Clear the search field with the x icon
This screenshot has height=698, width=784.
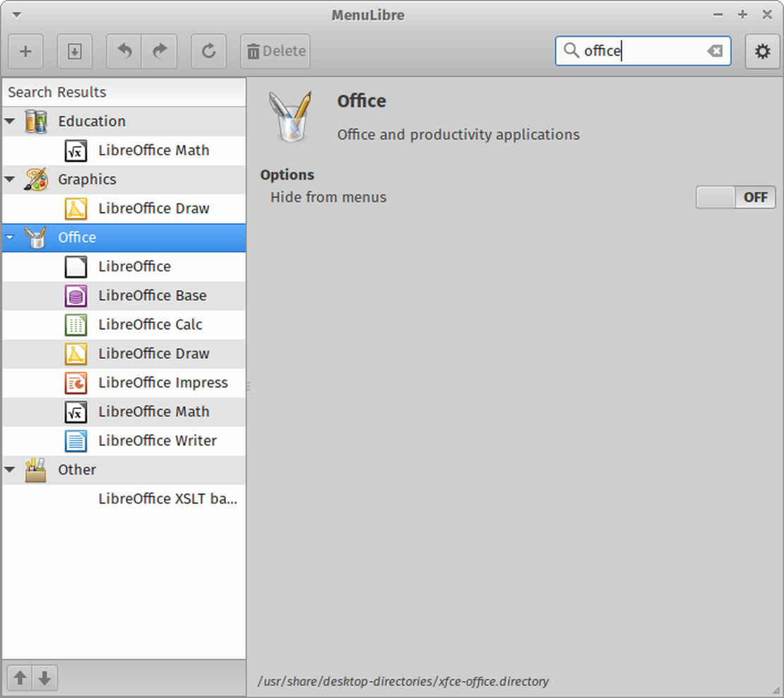[715, 51]
